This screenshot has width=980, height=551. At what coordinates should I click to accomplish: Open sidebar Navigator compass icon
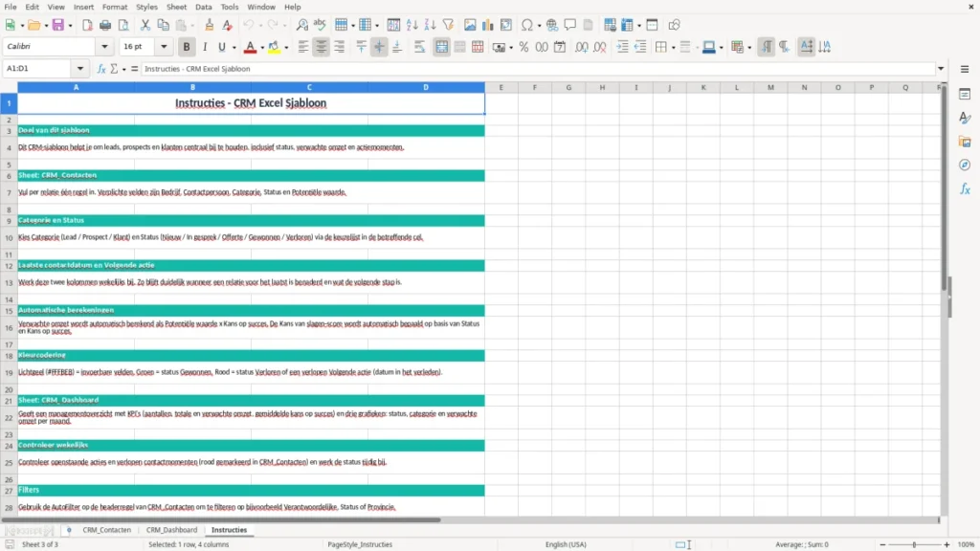965,165
